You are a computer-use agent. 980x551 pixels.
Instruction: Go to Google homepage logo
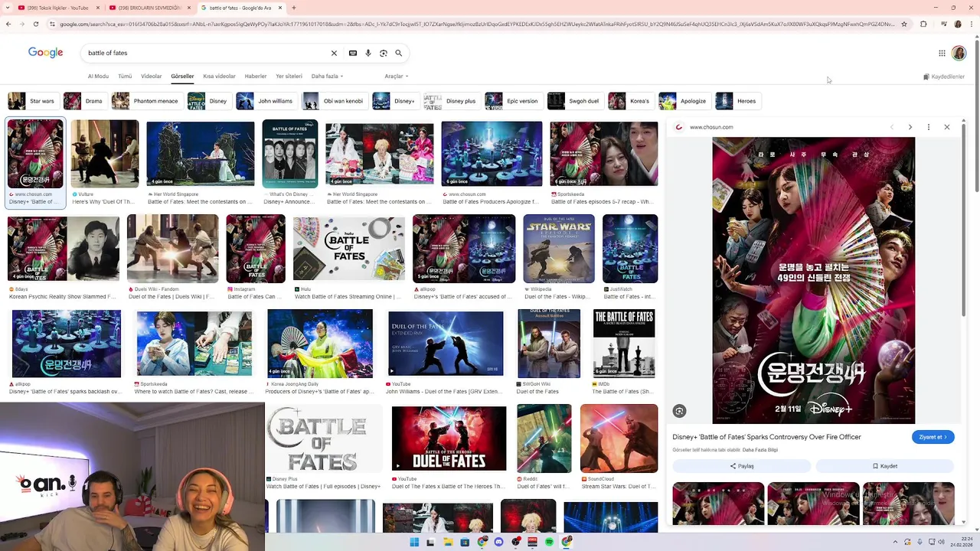point(46,53)
